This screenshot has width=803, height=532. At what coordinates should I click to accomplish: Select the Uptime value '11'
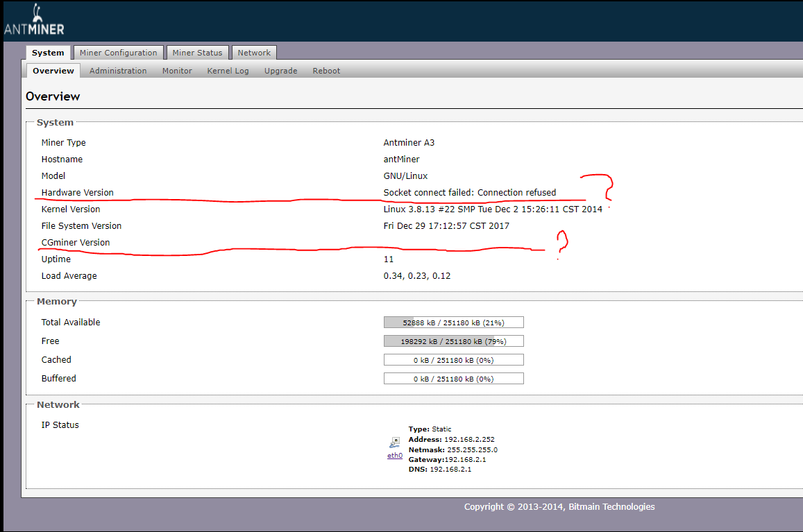(x=389, y=259)
